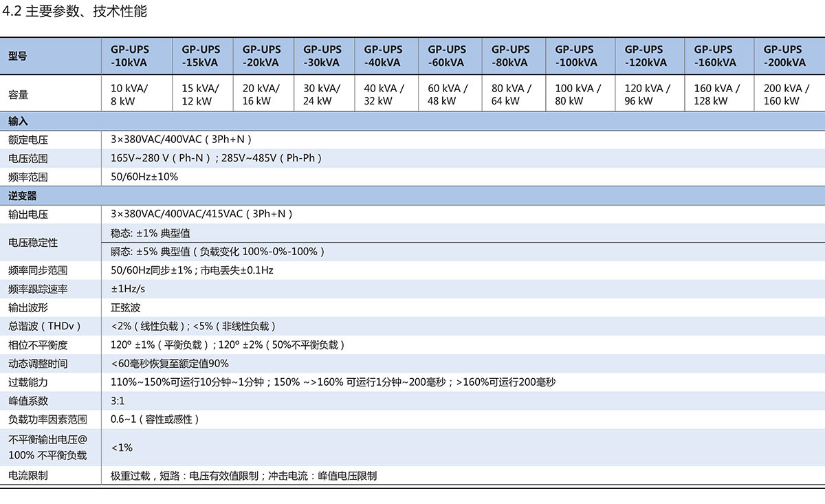Click the 负载功率因素范围 row label
This screenshot has width=825, height=504.
(47, 419)
